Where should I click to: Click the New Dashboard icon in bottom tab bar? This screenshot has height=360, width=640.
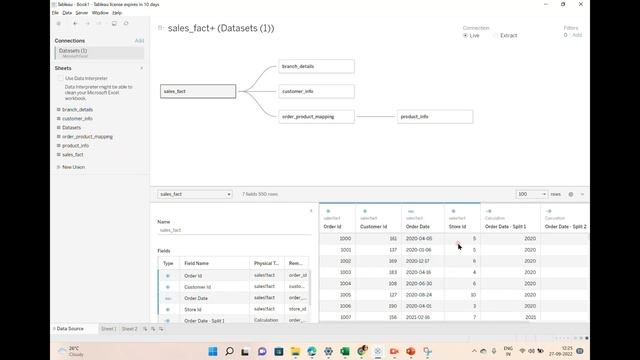click(153, 329)
